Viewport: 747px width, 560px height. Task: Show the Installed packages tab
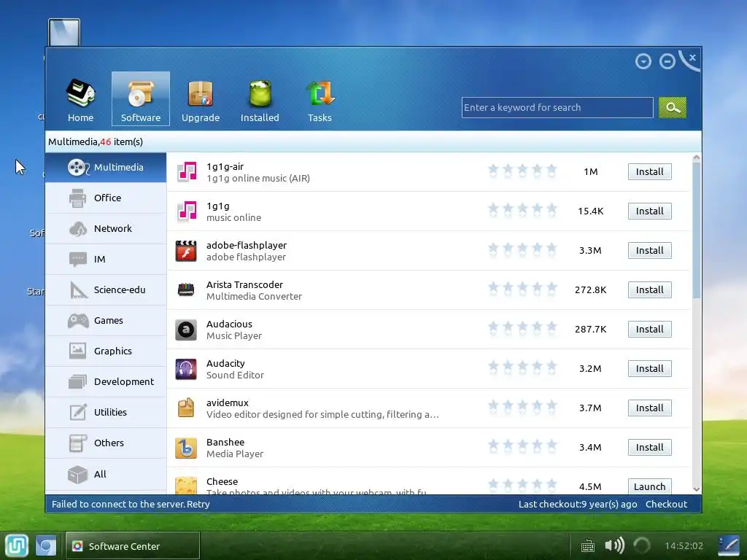(x=260, y=99)
